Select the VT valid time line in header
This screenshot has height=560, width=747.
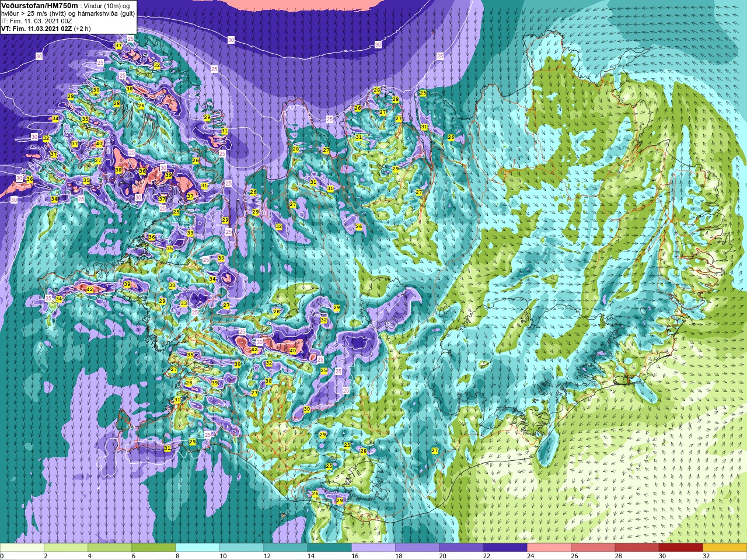(46, 28)
